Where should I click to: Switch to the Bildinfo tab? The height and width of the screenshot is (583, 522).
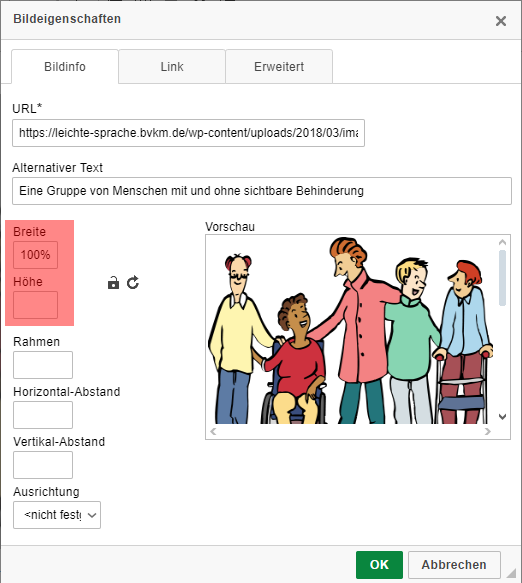click(x=65, y=67)
